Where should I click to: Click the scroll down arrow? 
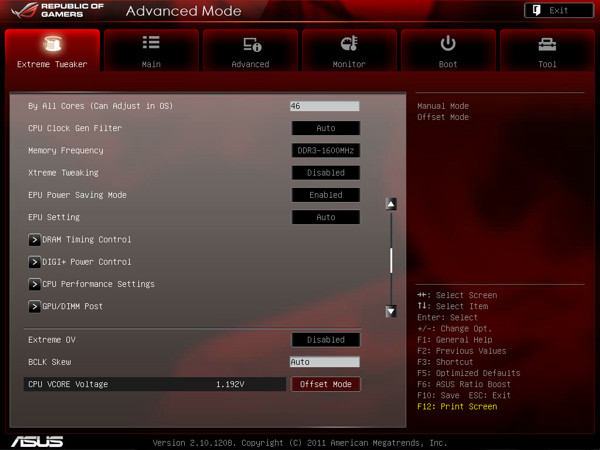click(x=391, y=311)
